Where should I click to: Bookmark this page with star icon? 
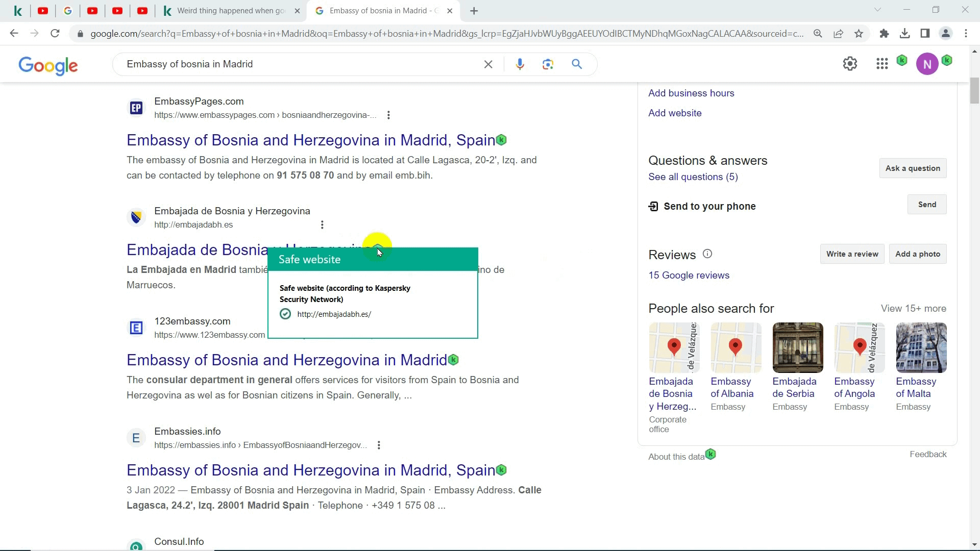tap(859, 34)
